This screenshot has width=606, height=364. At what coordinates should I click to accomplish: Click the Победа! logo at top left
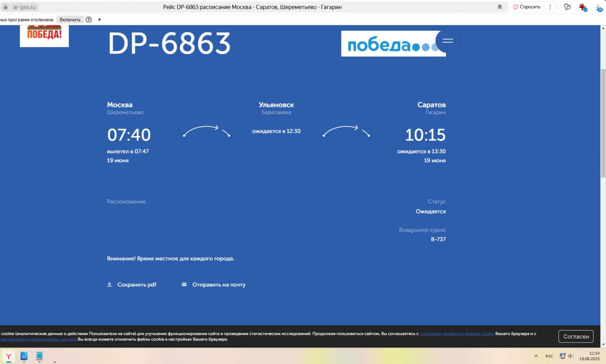click(x=44, y=36)
